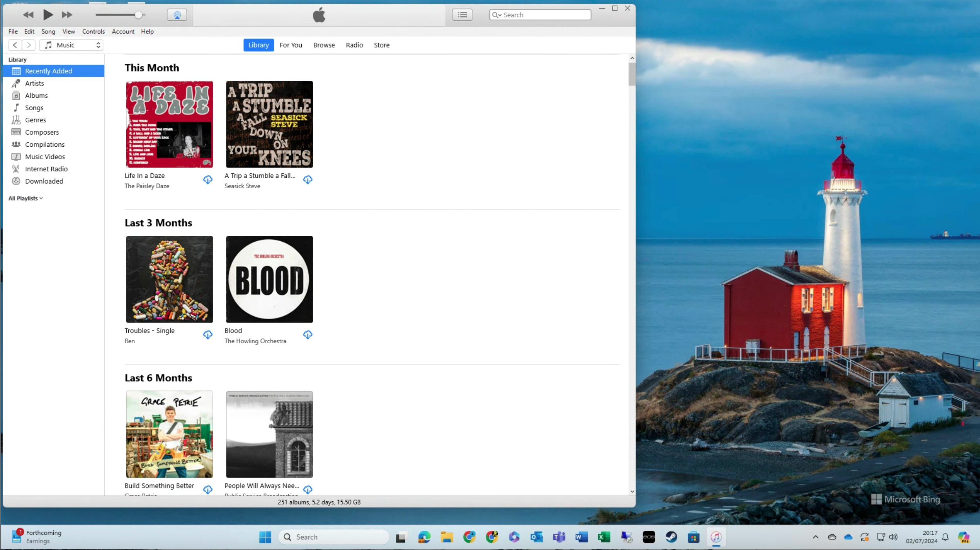The image size is (980, 550).
Task: Click cloud download icon for Blood album
Action: click(308, 335)
